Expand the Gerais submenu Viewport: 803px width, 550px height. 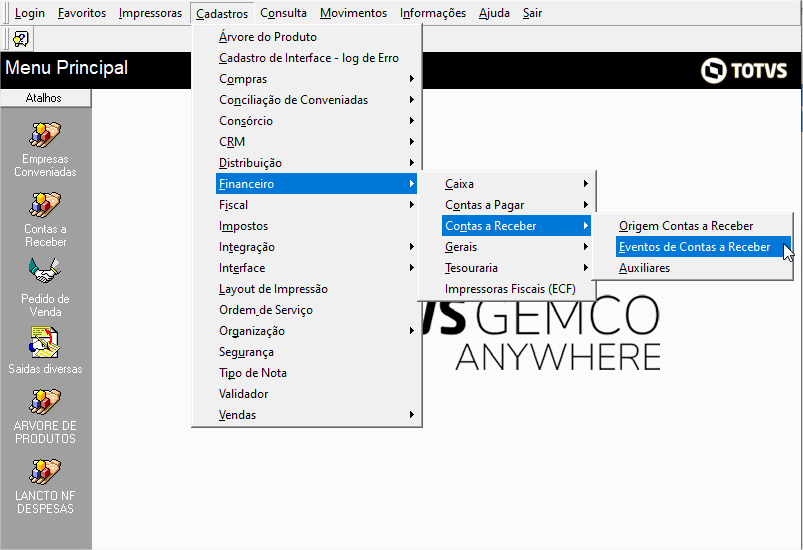[x=517, y=247]
